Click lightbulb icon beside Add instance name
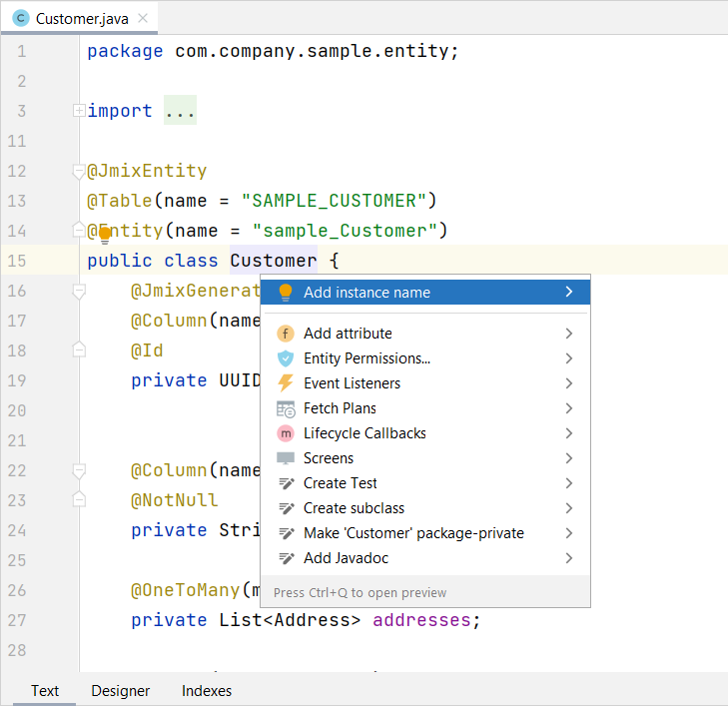Image resolution: width=728 pixels, height=706 pixels. pyautogui.click(x=286, y=293)
